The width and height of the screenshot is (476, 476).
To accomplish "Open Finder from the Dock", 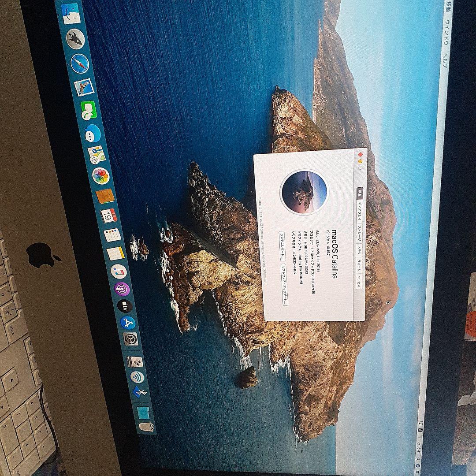I will (x=71, y=14).
